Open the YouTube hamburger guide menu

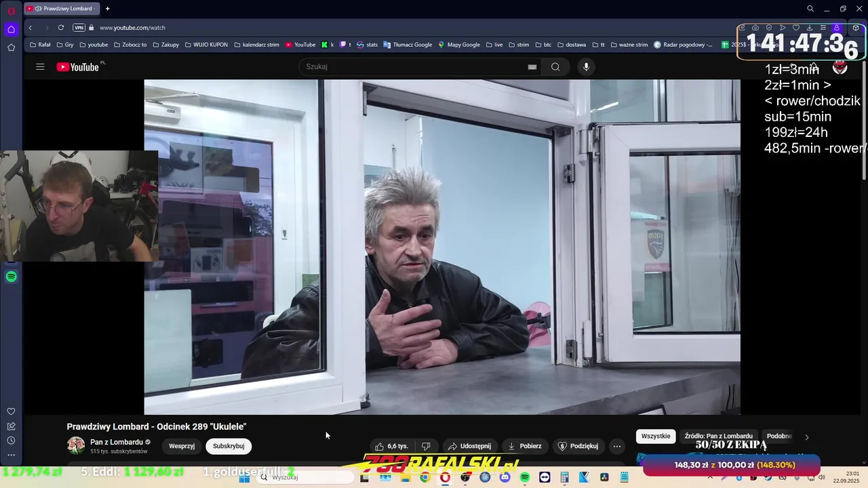[40, 66]
